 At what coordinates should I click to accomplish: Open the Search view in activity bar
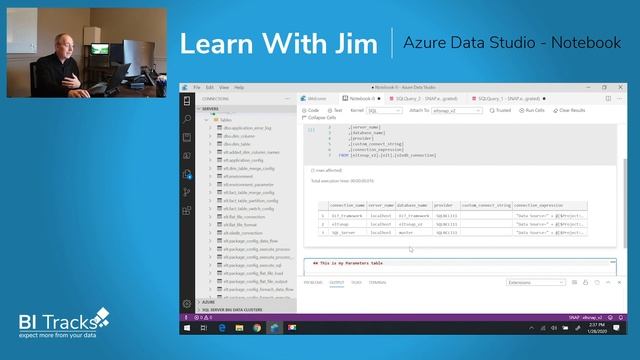[187, 119]
